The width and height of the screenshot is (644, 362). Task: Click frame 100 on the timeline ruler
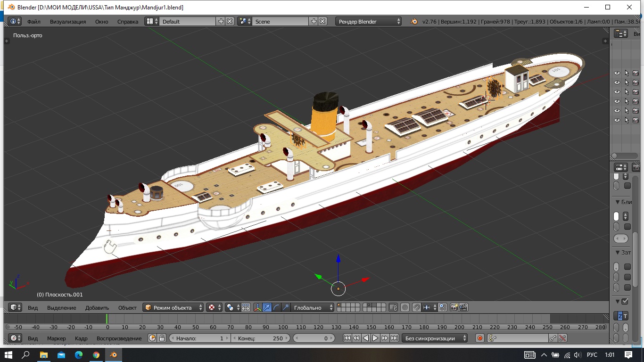(283, 327)
